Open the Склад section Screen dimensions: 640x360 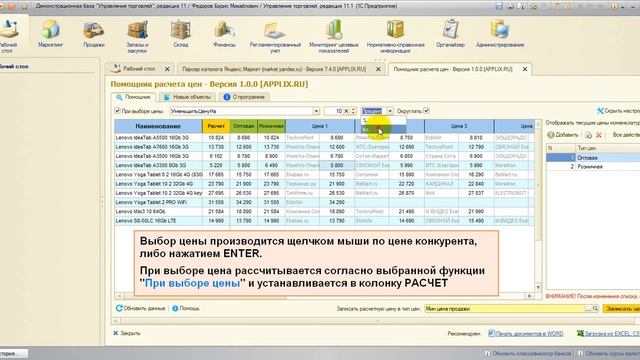(180, 34)
